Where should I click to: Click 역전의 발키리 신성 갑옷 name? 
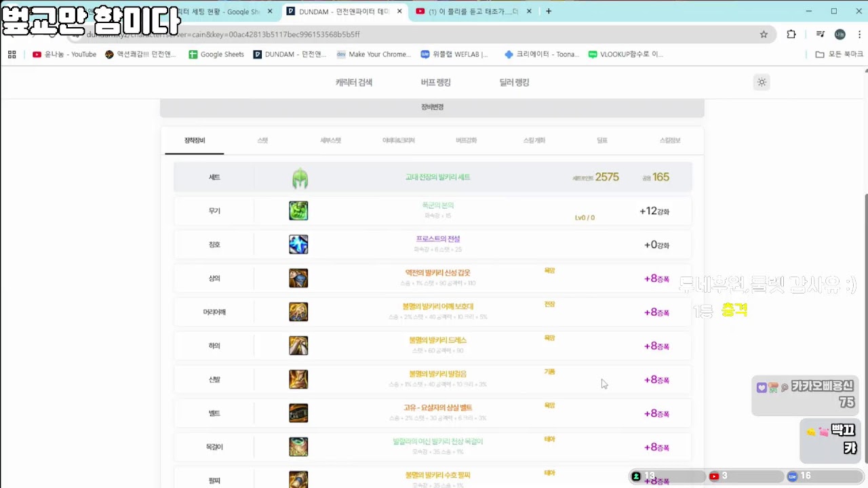(438, 273)
